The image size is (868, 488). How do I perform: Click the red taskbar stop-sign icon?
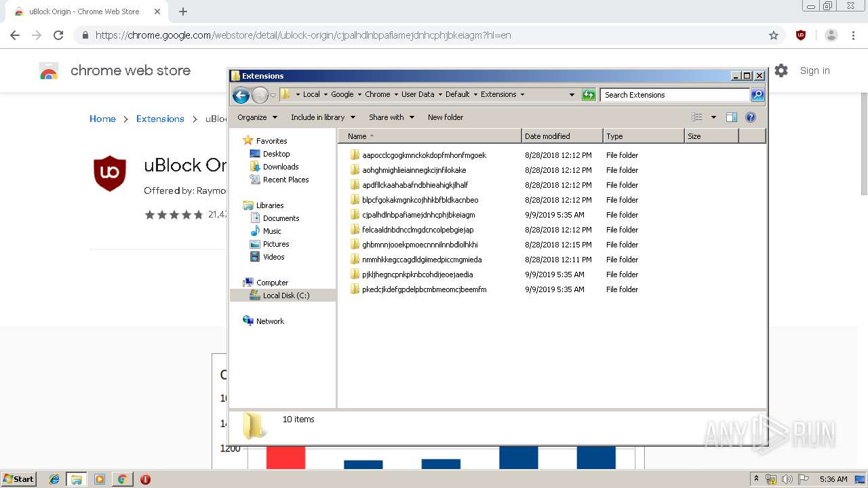click(x=145, y=479)
